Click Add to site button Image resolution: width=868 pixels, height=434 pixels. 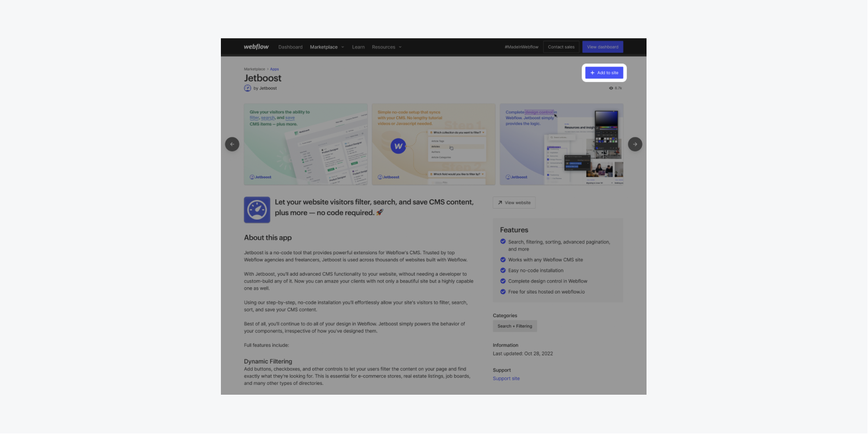pos(604,73)
